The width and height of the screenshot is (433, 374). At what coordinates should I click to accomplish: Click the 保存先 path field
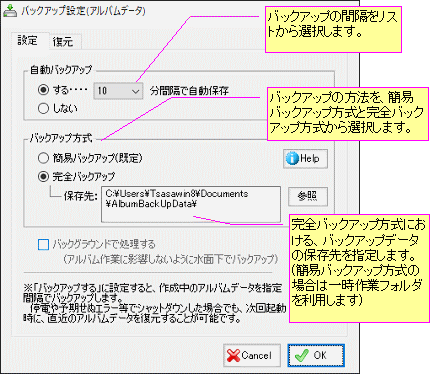(x=191, y=204)
